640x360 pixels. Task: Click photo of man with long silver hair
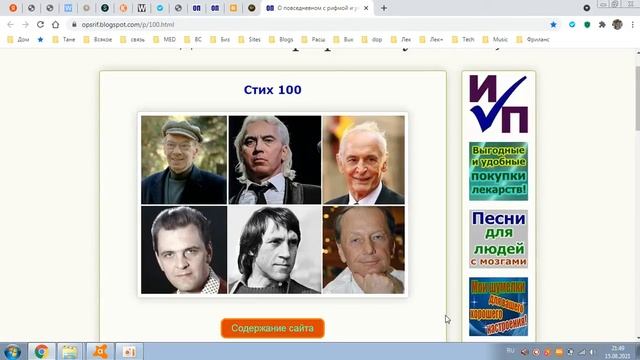pos(275,160)
